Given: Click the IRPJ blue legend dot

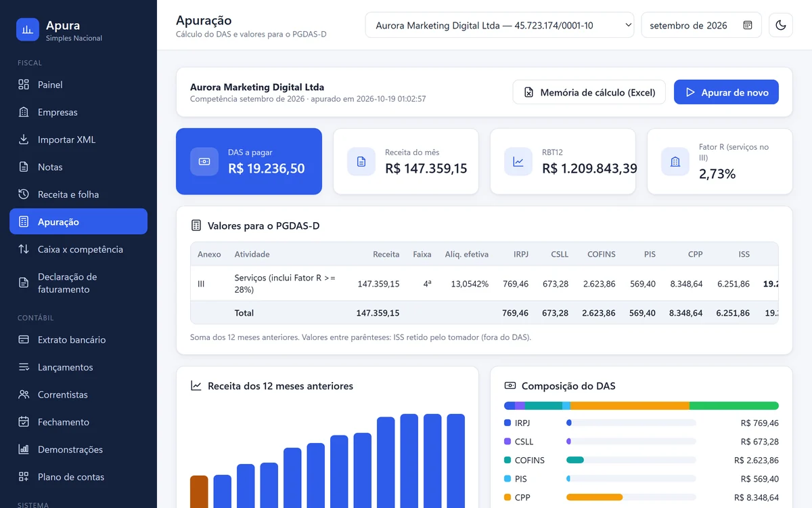Looking at the screenshot, I should [507, 423].
